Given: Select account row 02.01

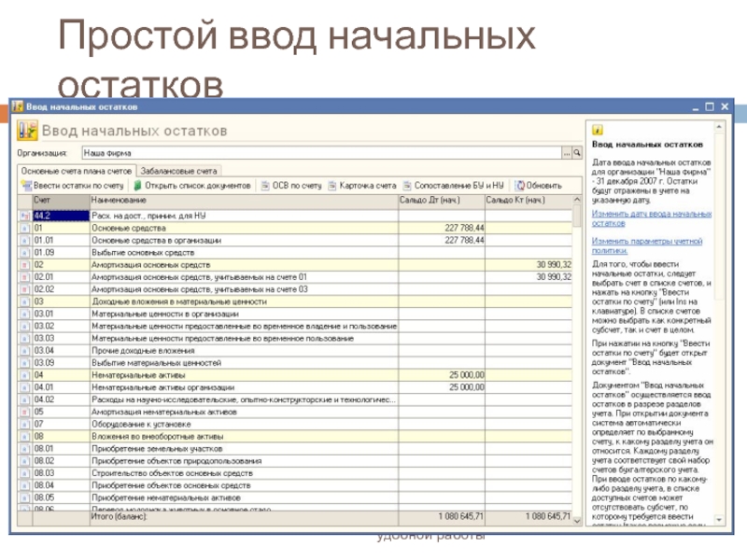Looking at the screenshot, I should pos(295,277).
